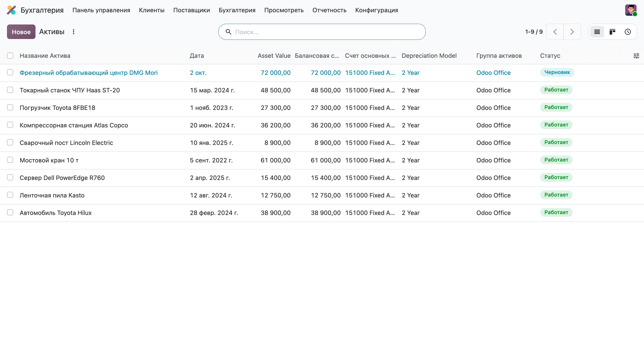Go to next page of records

coord(572,32)
